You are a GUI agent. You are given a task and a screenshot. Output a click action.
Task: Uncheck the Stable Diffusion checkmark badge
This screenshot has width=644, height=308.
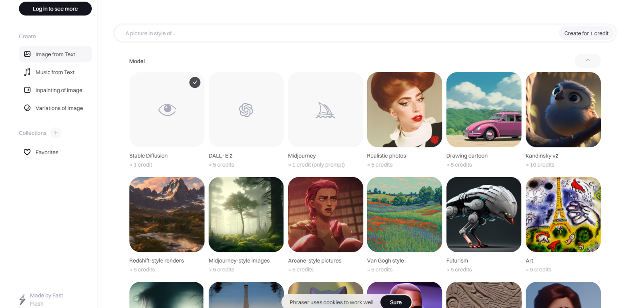click(x=195, y=82)
